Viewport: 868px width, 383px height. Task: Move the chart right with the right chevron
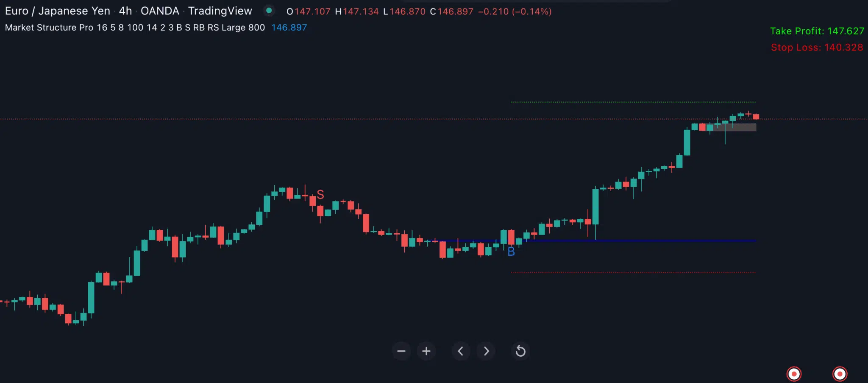coord(486,351)
